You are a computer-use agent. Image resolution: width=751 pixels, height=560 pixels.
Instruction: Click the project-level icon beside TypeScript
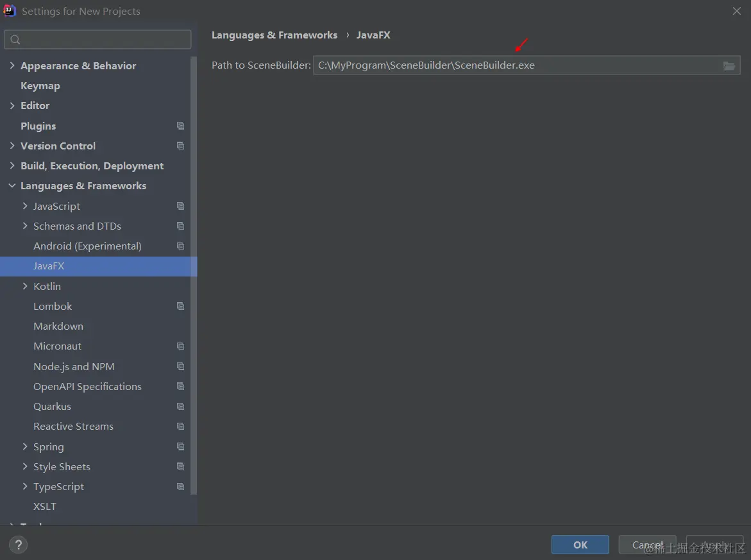[181, 487]
